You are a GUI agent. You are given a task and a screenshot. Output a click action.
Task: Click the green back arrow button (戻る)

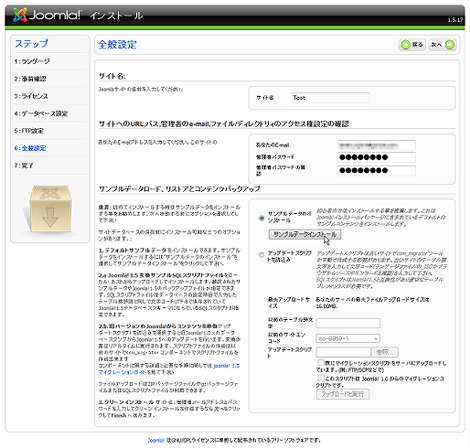click(x=412, y=44)
